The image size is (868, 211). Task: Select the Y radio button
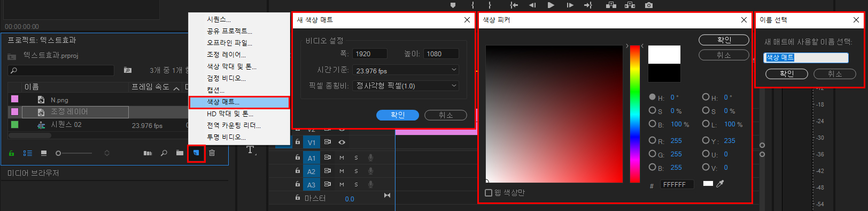coord(706,140)
